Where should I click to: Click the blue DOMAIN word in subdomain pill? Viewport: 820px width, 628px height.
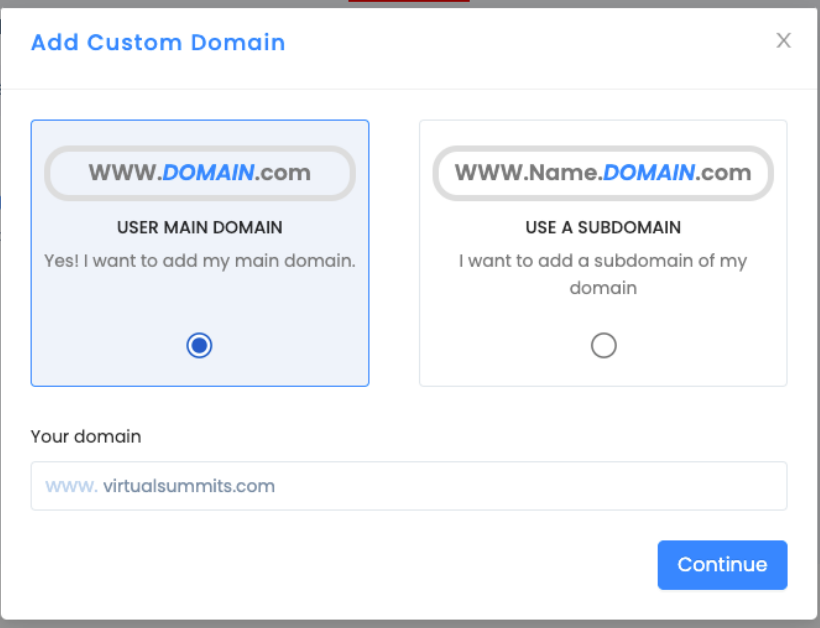coord(648,173)
